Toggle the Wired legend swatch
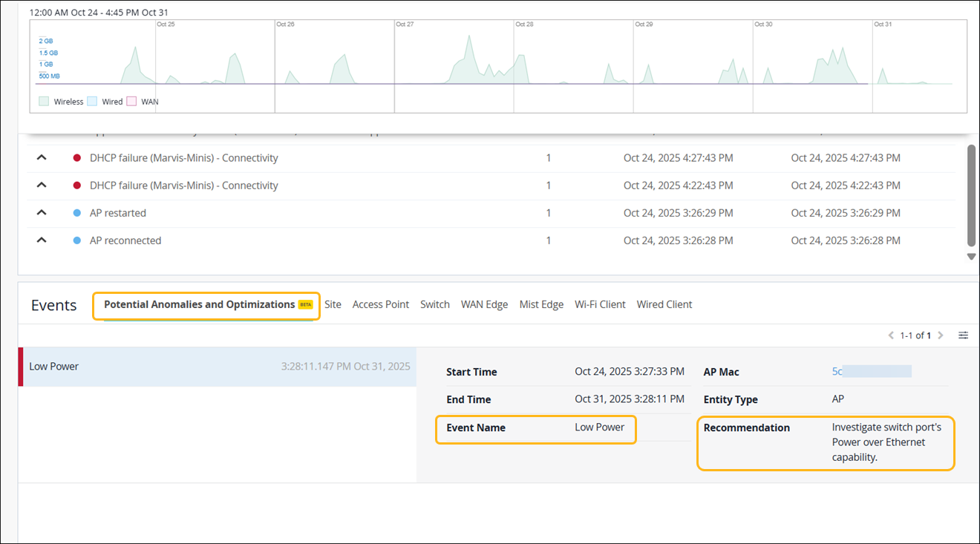The image size is (980, 544). pyautogui.click(x=92, y=102)
